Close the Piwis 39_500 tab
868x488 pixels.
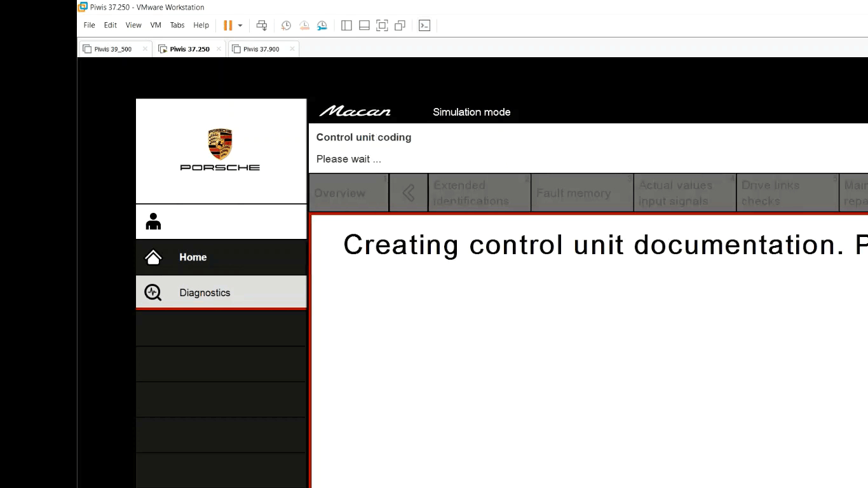[x=145, y=49]
